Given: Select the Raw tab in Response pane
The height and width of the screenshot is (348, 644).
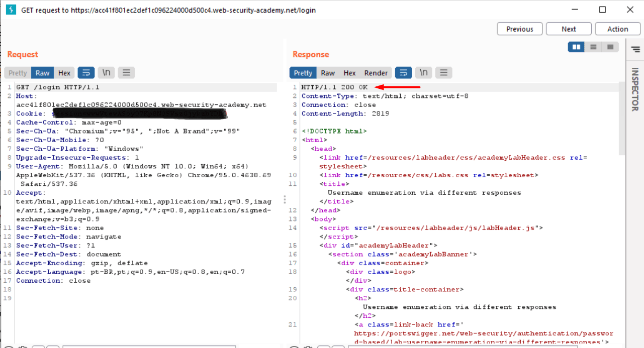Looking at the screenshot, I should 328,73.
